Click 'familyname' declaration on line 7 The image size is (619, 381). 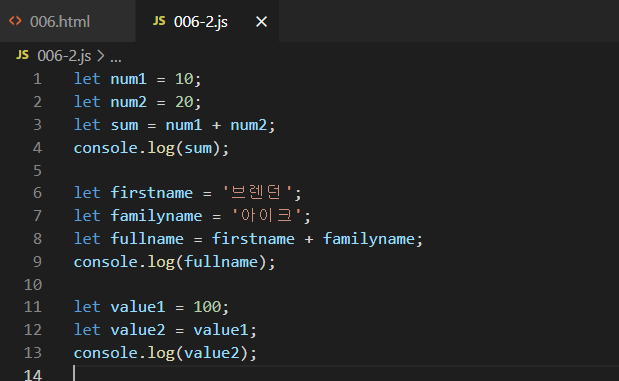pyautogui.click(x=156, y=216)
